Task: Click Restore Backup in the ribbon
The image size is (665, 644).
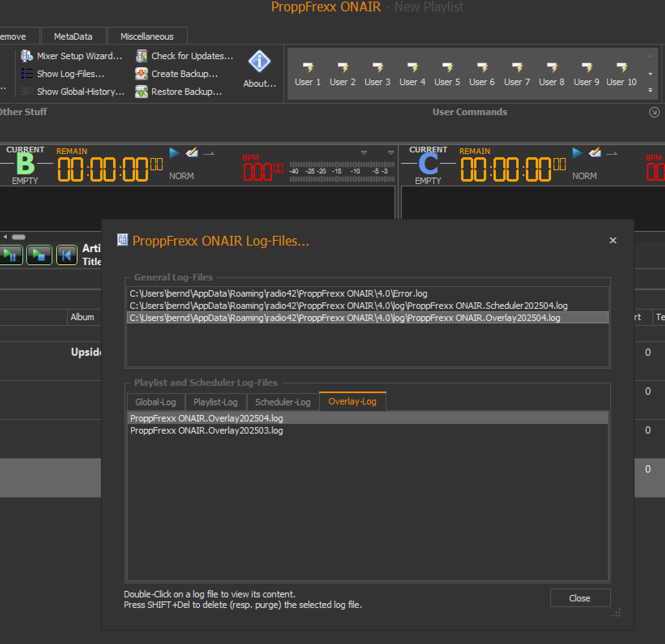Action: click(186, 92)
